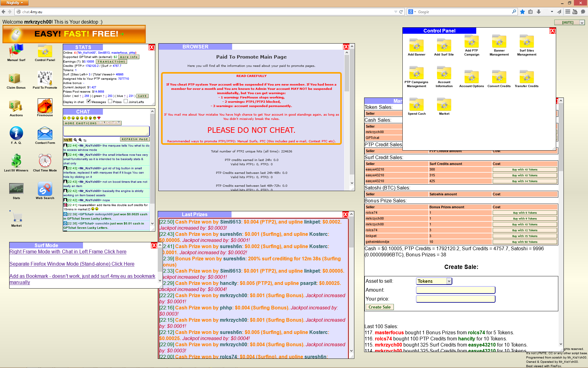
Task: Click the chat message text area
Action: coord(106,131)
